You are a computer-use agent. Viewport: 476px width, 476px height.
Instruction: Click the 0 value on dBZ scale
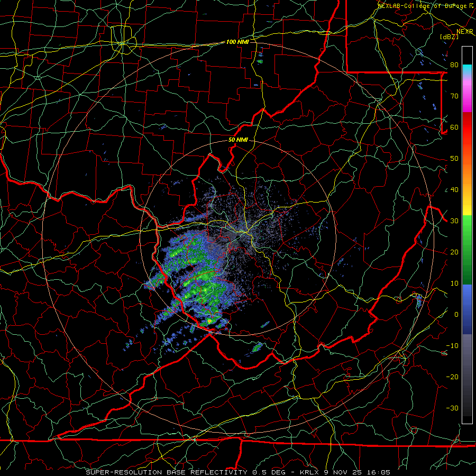click(456, 315)
